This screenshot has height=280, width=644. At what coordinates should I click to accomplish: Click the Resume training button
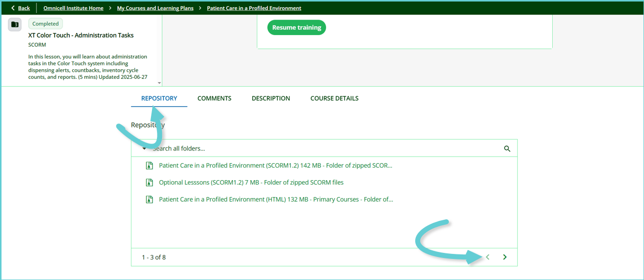[296, 28]
